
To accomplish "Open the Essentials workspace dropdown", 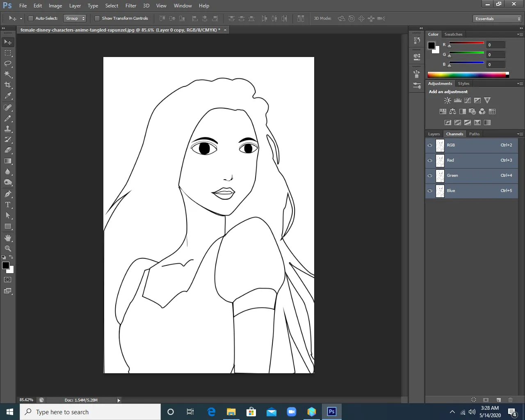I will (x=498, y=19).
